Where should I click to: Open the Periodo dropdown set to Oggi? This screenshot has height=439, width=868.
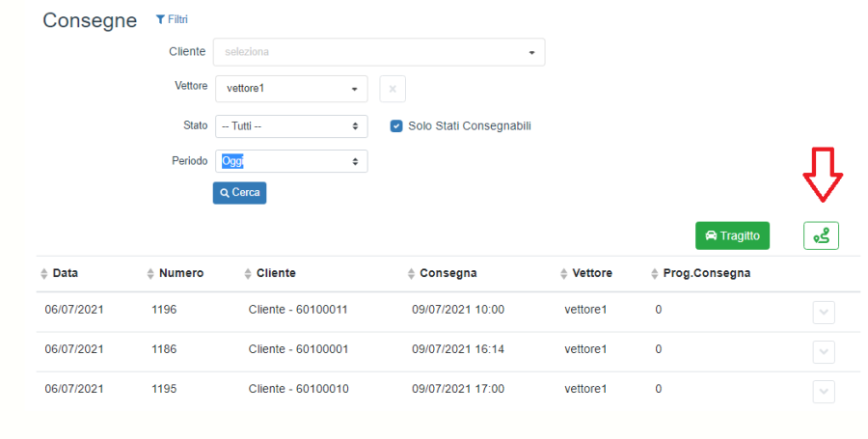(x=290, y=161)
